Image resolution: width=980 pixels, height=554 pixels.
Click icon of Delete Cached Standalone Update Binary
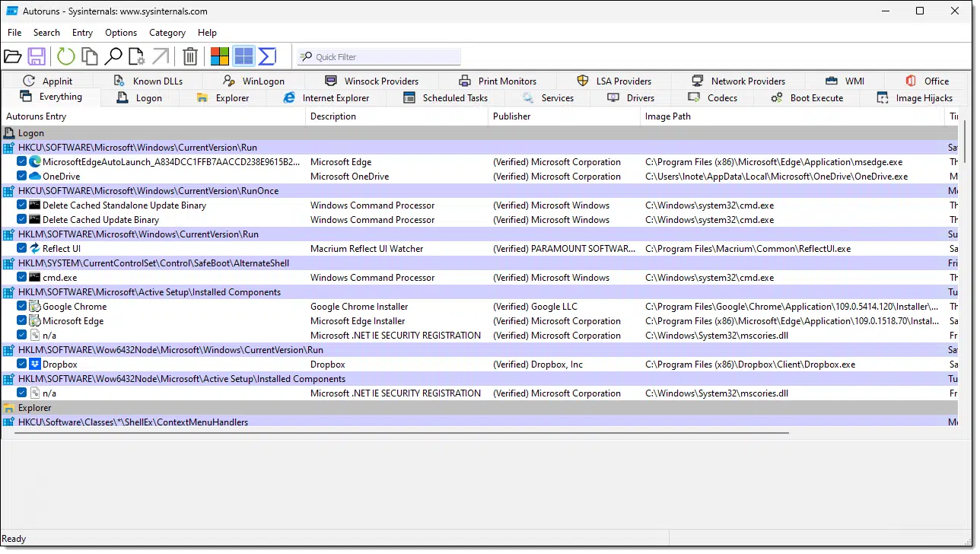click(35, 205)
